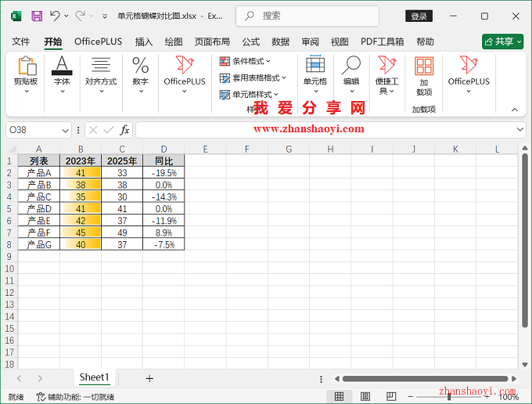Click the Save icon in title bar
532x404 pixels.
[x=37, y=16]
